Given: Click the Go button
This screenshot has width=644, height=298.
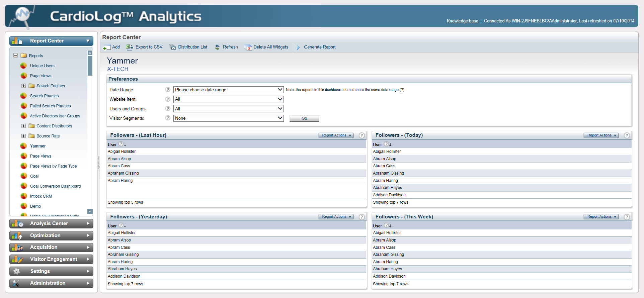Looking at the screenshot, I should pyautogui.click(x=304, y=118).
